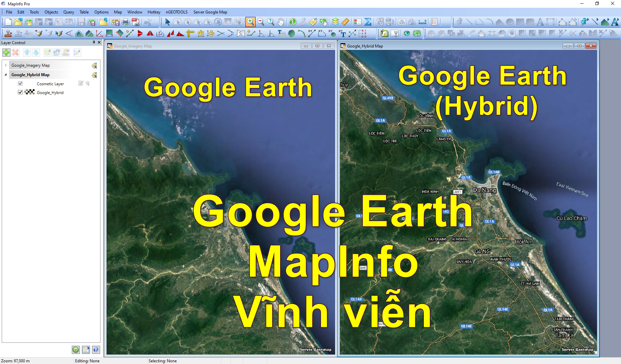Click the help question icon in Layer Control
The height and width of the screenshot is (364, 621).
96,350
